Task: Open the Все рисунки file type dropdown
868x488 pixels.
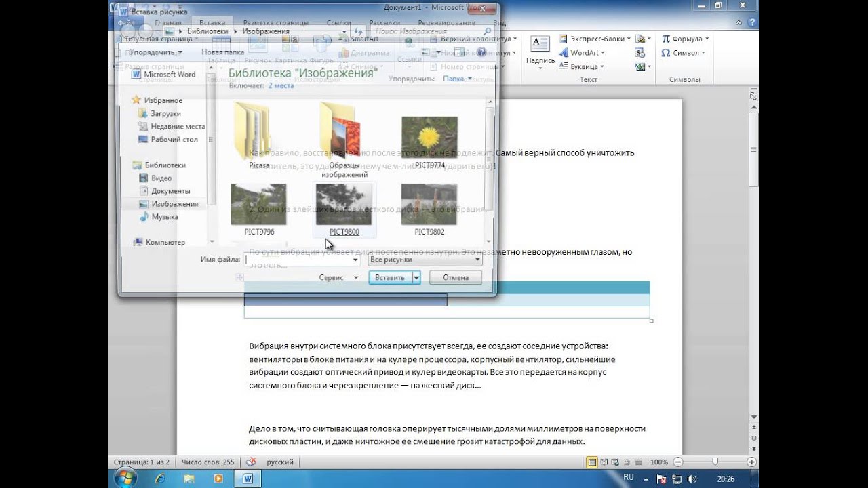Action: tap(425, 260)
